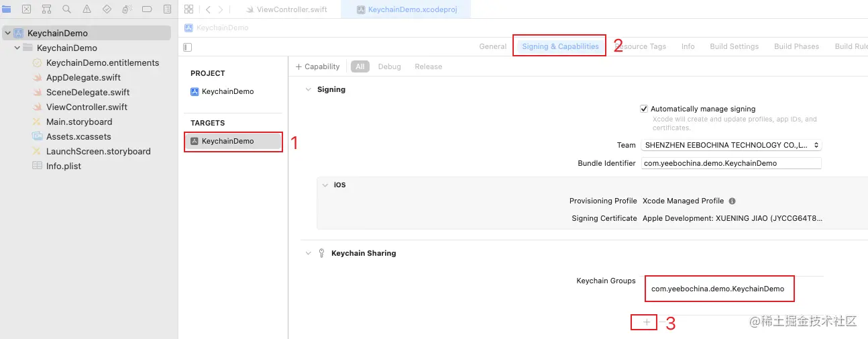Hide the project and targets list sidebar
This screenshot has width=868, height=339.
[188, 47]
